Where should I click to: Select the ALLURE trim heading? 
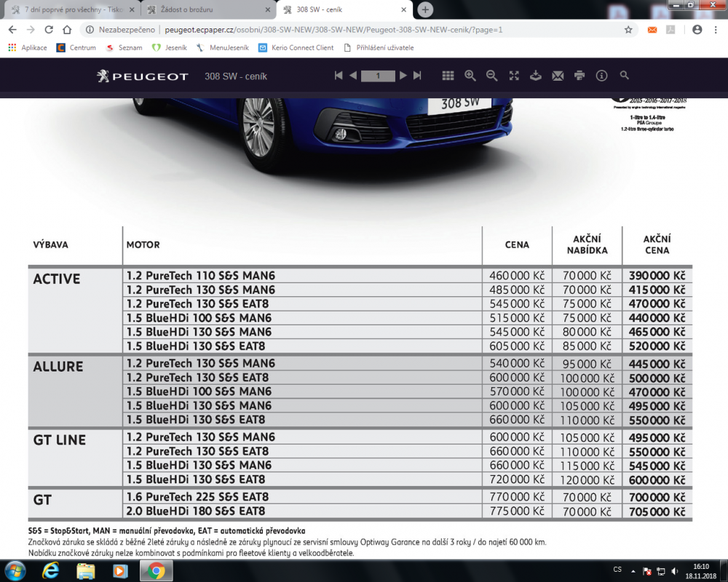tap(58, 367)
